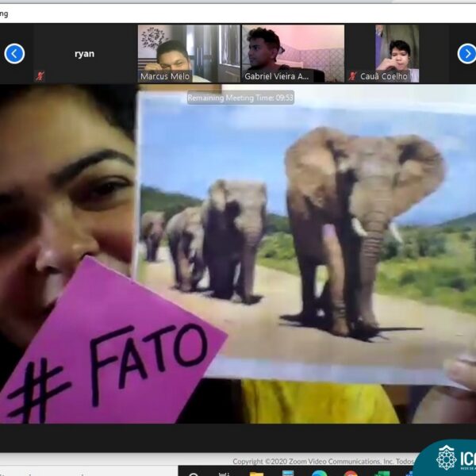Viewport: 476px width, 476px height.
Task: Click the Remaining Meeting Time indicator
Action: (x=240, y=98)
